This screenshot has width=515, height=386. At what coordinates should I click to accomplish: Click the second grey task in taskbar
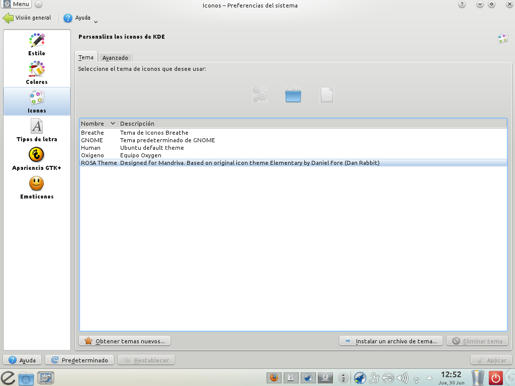click(x=291, y=378)
